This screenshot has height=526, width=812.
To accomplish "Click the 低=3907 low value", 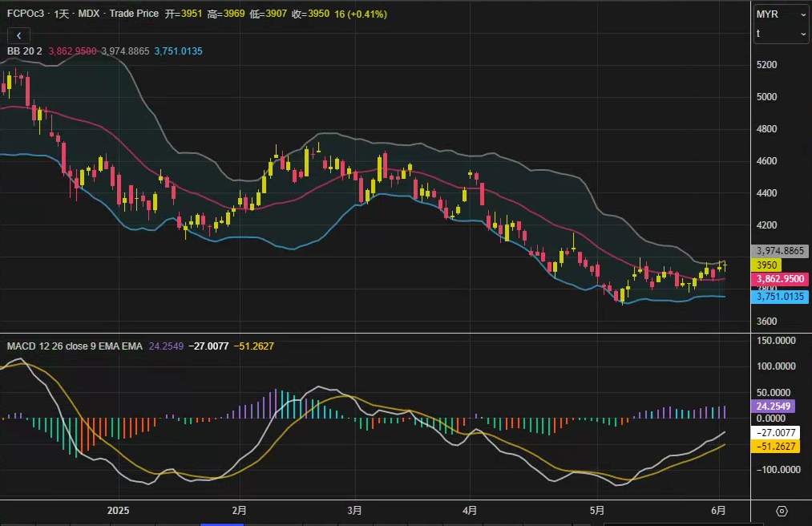I will coord(269,14).
